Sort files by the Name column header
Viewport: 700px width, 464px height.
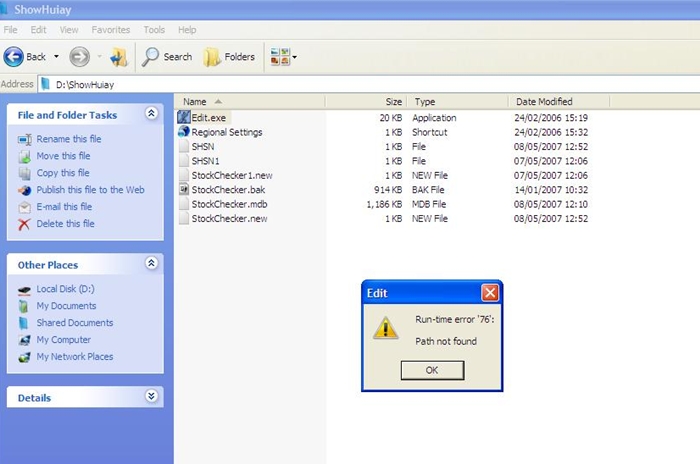pyautogui.click(x=250, y=102)
